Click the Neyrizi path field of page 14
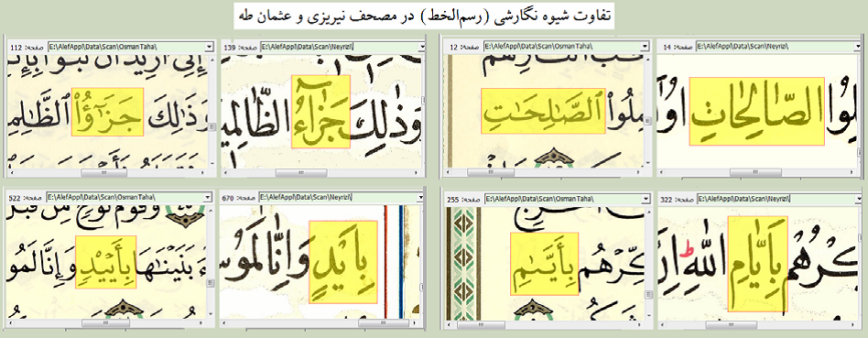Screen dimensions: 868x338 775,47
